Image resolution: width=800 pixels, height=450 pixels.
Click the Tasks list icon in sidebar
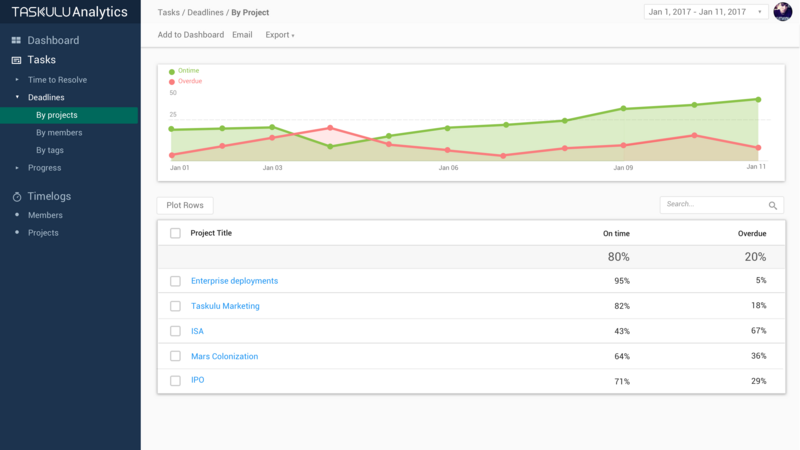click(16, 60)
